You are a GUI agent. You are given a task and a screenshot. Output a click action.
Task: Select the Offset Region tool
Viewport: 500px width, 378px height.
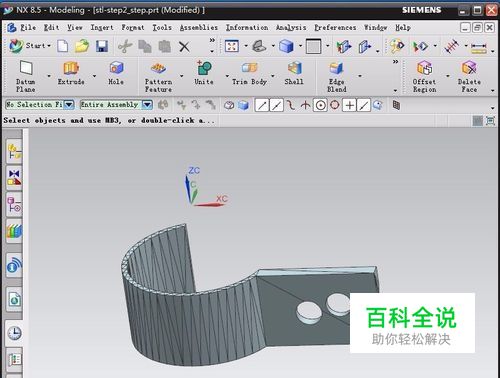pos(424,76)
